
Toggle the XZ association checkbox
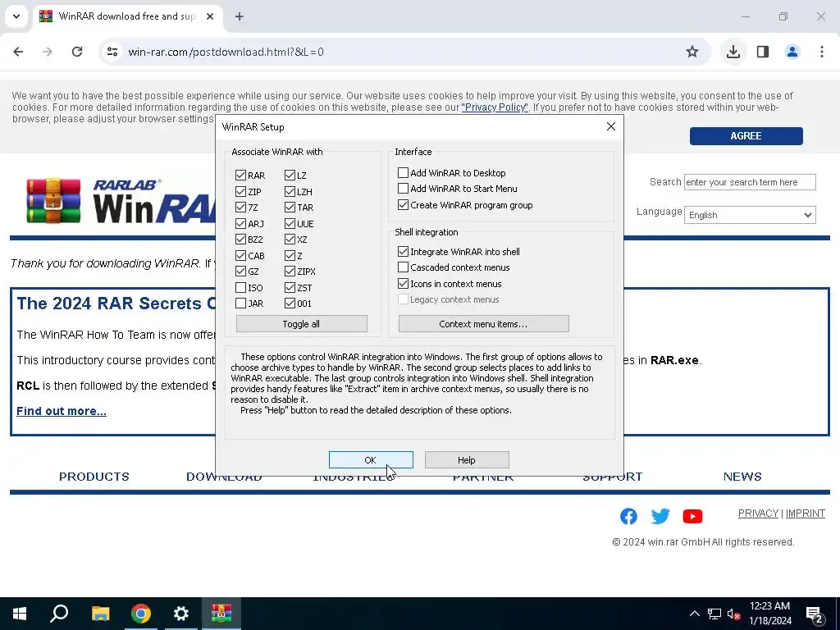point(290,240)
